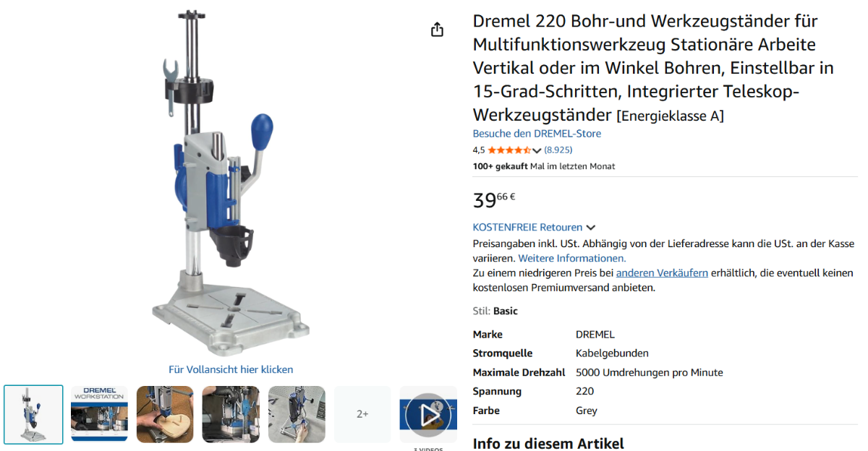Screen dimensions: 868x451
Task: Click the 4.5 star rating icons
Action: 509,150
